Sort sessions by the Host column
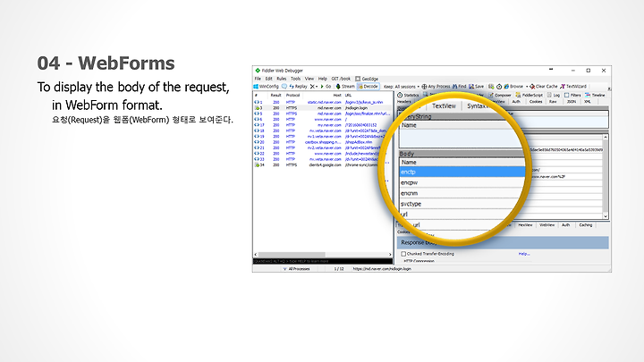 337,96
